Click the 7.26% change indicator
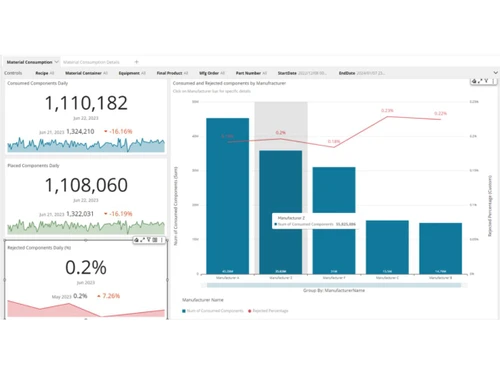500x375 pixels. click(x=108, y=296)
